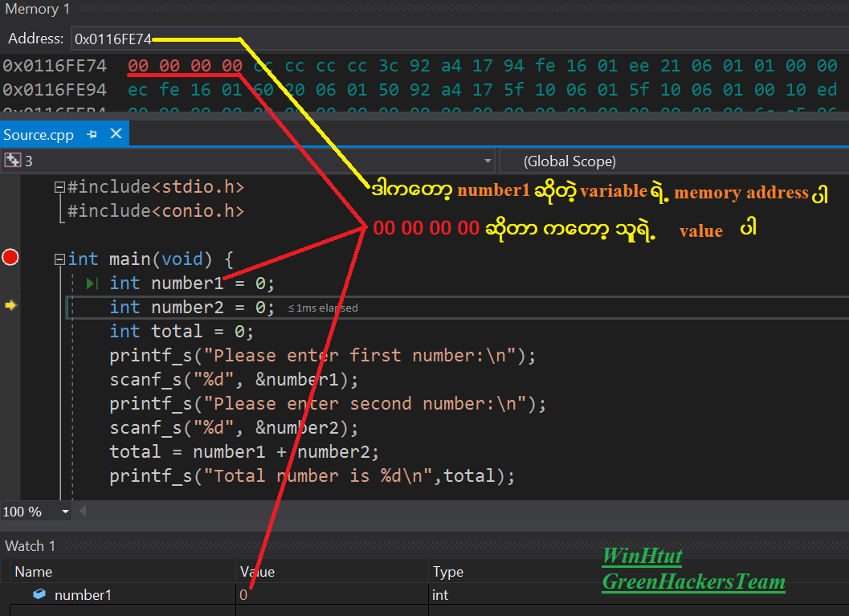Image resolution: width=849 pixels, height=616 pixels.
Task: Unpin the Source.cpp document tab
Action: pos(92,134)
